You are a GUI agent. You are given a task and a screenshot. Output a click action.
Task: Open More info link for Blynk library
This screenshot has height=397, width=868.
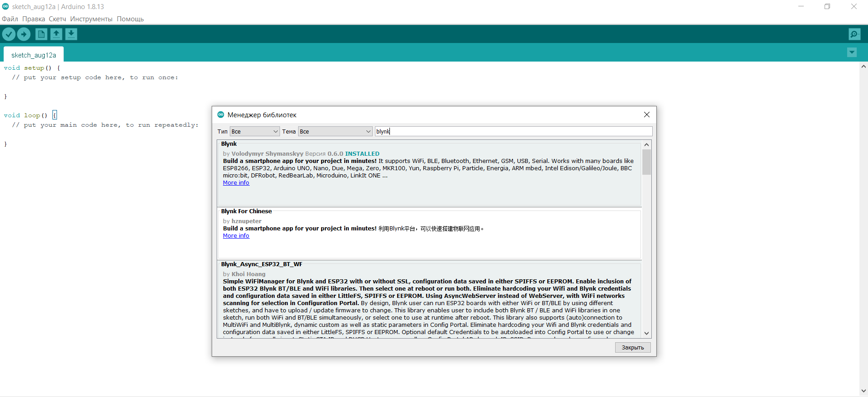236,183
